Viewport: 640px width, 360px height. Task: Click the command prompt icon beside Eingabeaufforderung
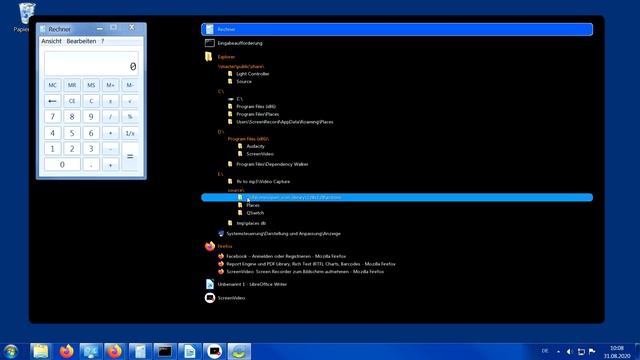pyautogui.click(x=210, y=43)
